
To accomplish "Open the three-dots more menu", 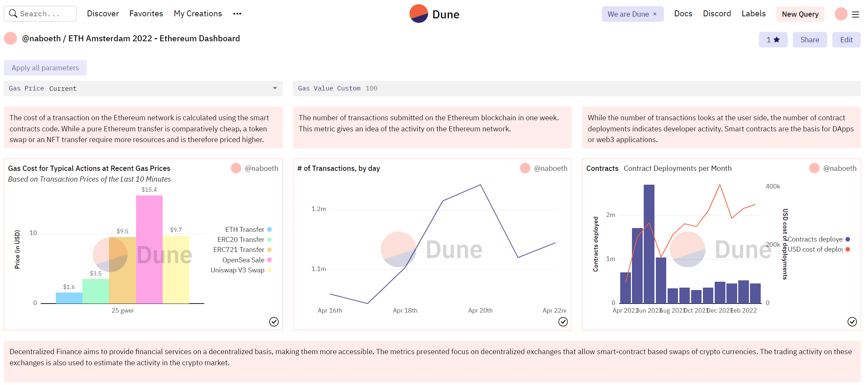I will pyautogui.click(x=237, y=14).
